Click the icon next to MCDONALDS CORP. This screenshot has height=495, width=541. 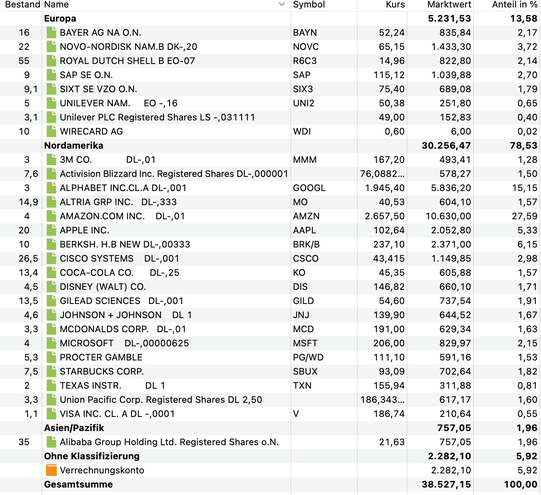click(51, 329)
